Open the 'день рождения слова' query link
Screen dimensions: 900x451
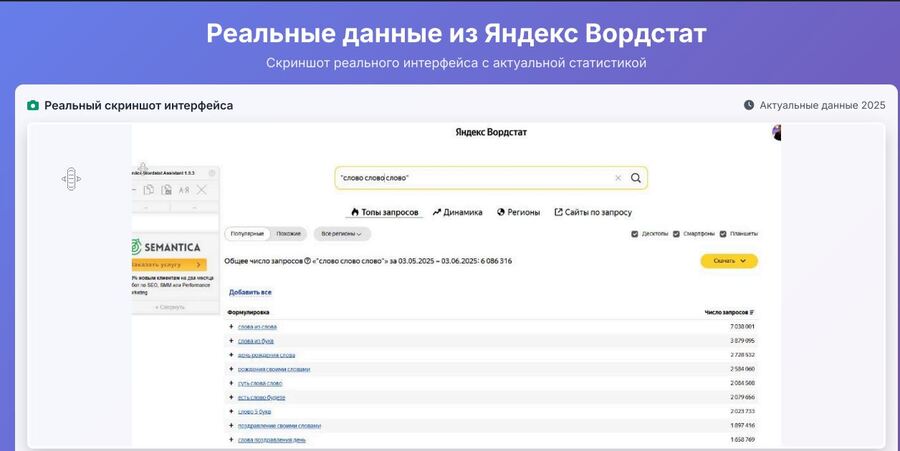(x=266, y=355)
